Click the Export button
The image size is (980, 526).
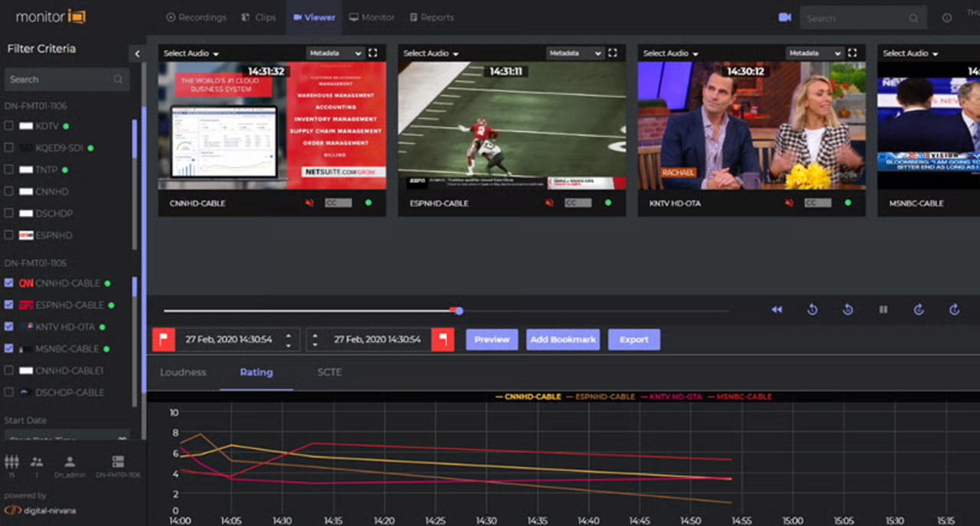coord(634,339)
